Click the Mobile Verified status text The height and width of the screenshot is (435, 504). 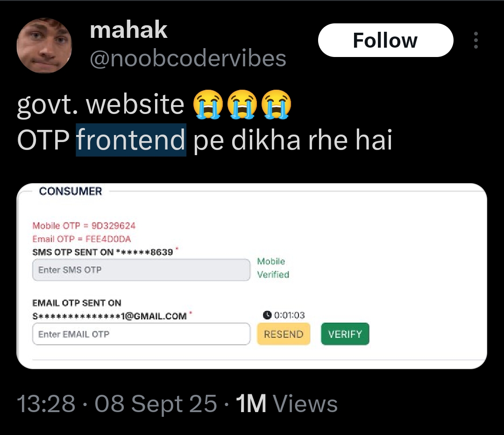pos(273,268)
